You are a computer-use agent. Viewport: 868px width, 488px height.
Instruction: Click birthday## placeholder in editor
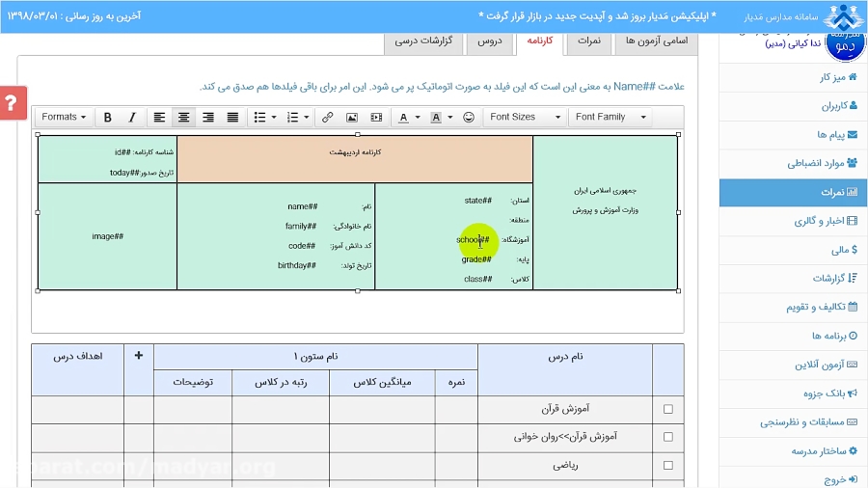coord(297,265)
